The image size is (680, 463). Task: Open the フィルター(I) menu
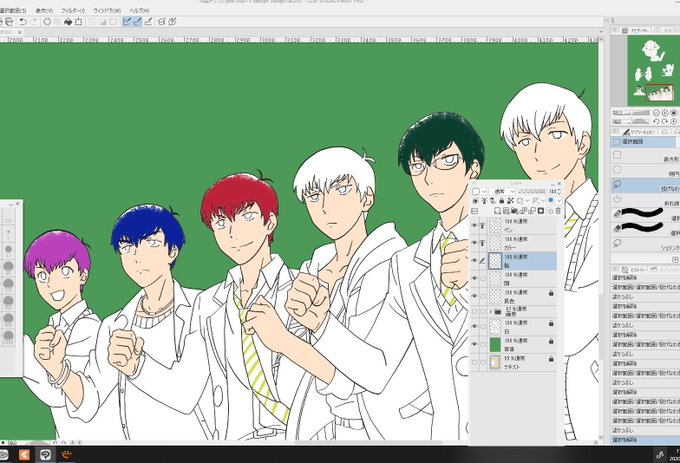[x=73, y=10]
